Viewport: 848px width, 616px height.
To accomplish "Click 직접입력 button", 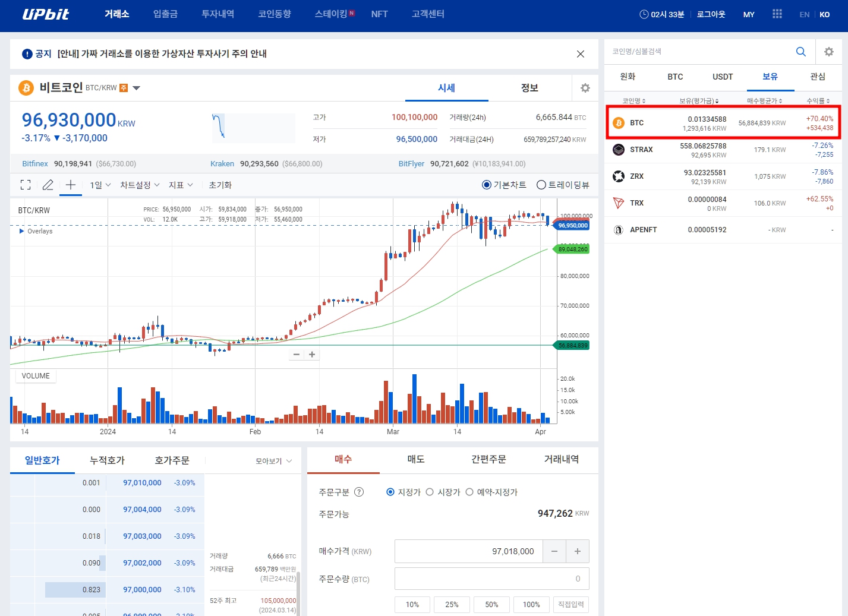I will pyautogui.click(x=570, y=605).
